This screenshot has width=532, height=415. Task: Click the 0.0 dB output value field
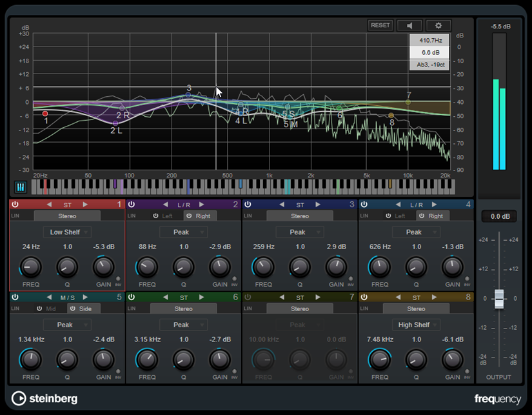click(x=499, y=216)
